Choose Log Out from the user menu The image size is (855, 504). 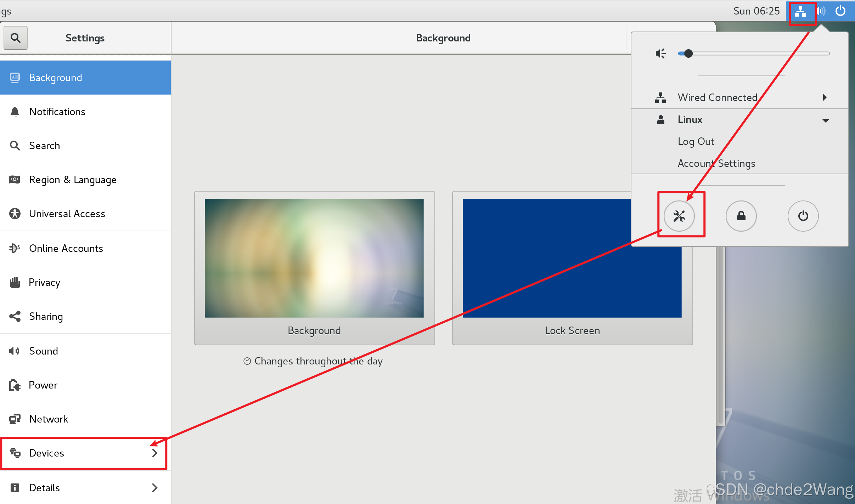[696, 141]
